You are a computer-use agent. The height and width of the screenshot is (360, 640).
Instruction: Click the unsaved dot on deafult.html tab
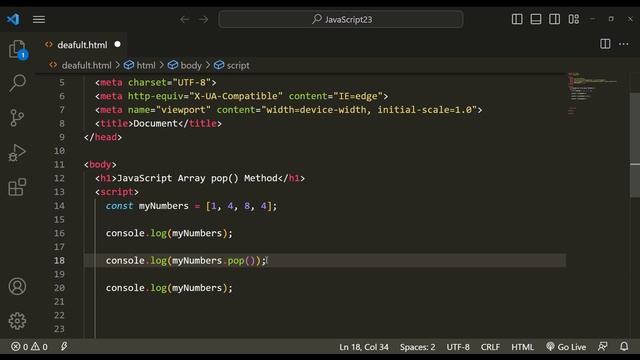click(x=118, y=44)
